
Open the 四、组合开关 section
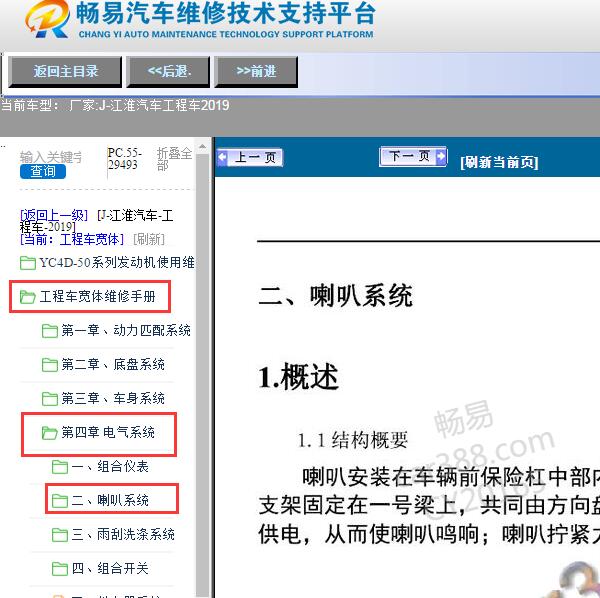pyautogui.click(x=110, y=569)
